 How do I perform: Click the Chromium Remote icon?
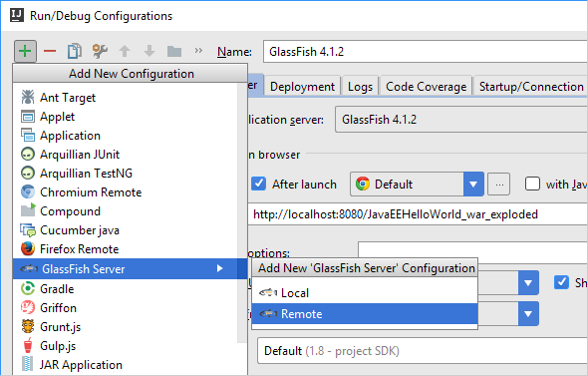click(x=28, y=192)
